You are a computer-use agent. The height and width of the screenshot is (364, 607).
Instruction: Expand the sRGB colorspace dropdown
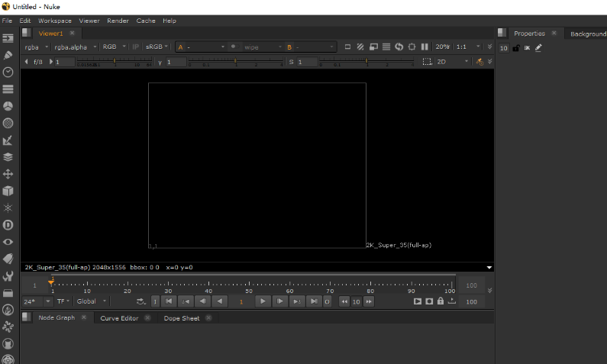click(x=157, y=47)
